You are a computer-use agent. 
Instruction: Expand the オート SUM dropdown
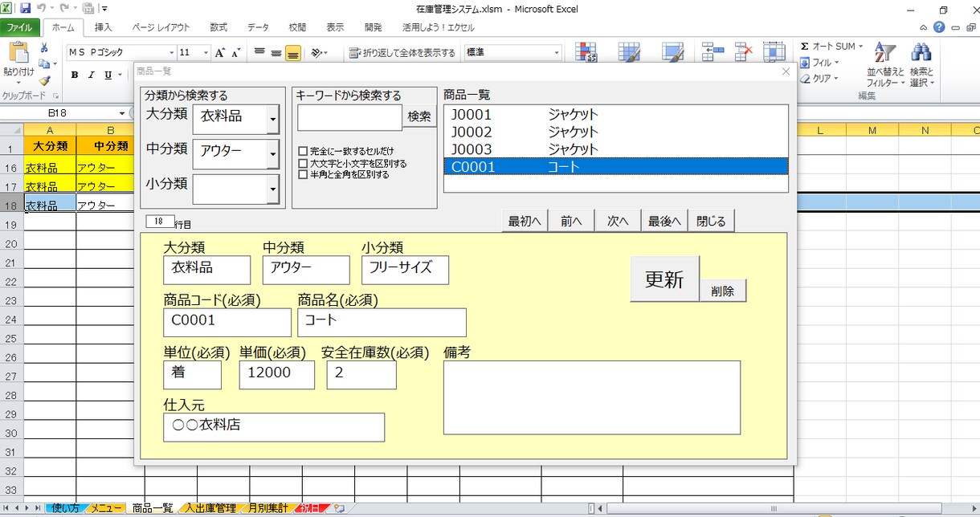(x=860, y=47)
